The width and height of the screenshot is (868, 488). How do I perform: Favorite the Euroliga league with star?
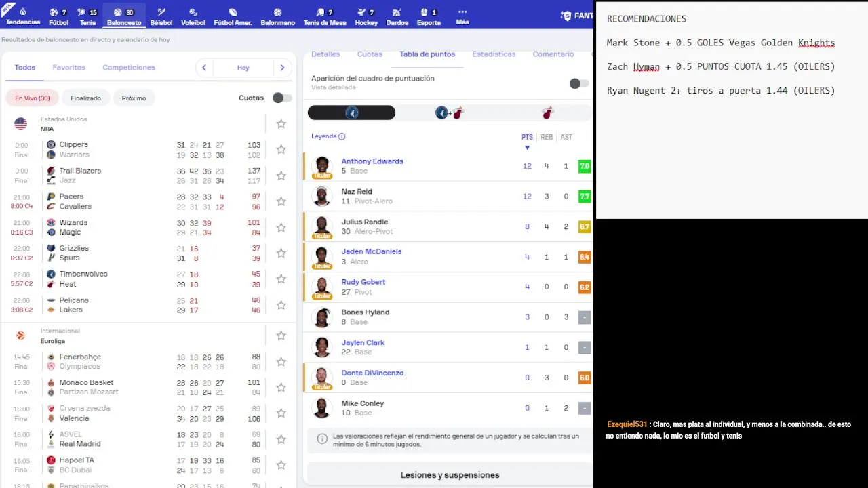point(281,335)
